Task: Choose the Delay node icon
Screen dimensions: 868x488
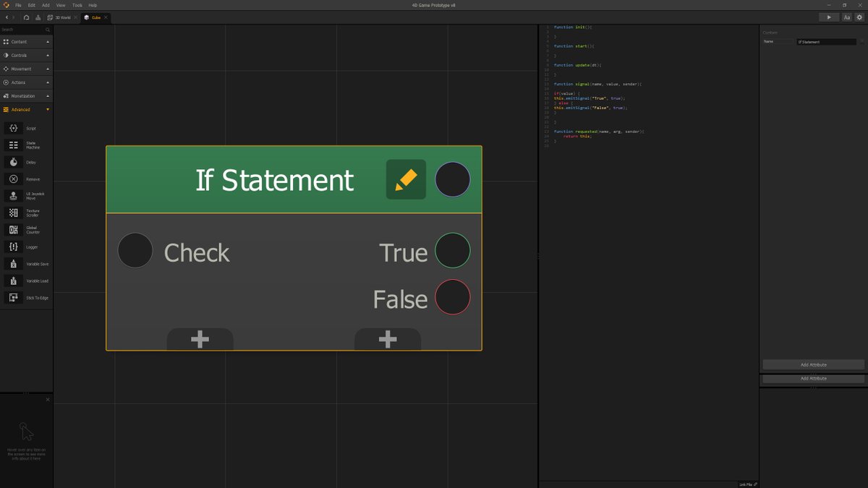Action: [13, 160]
